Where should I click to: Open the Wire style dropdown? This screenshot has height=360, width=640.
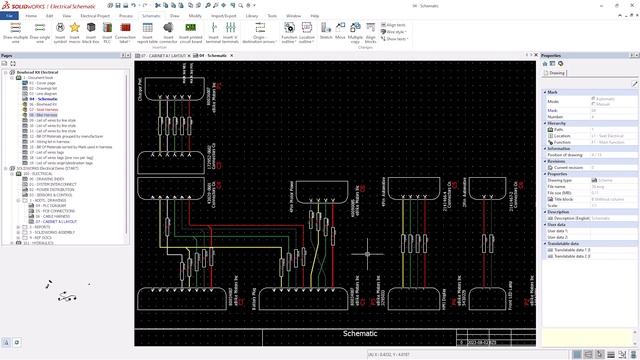[394, 32]
